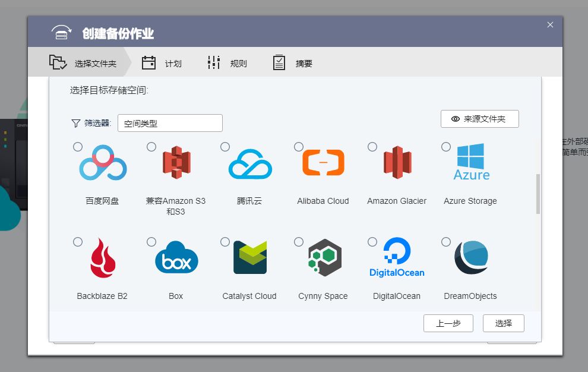Screen dimensions: 588x372
Task: Click the 上一步 previous step button
Action: (x=448, y=323)
